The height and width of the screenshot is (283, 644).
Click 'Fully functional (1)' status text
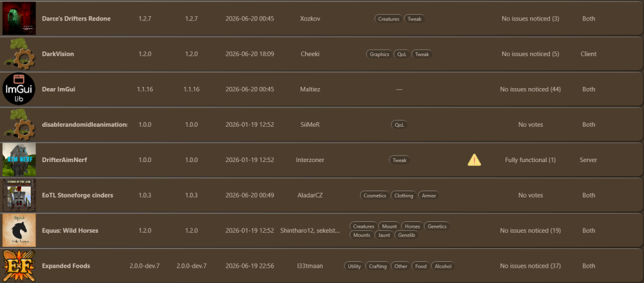tap(530, 160)
